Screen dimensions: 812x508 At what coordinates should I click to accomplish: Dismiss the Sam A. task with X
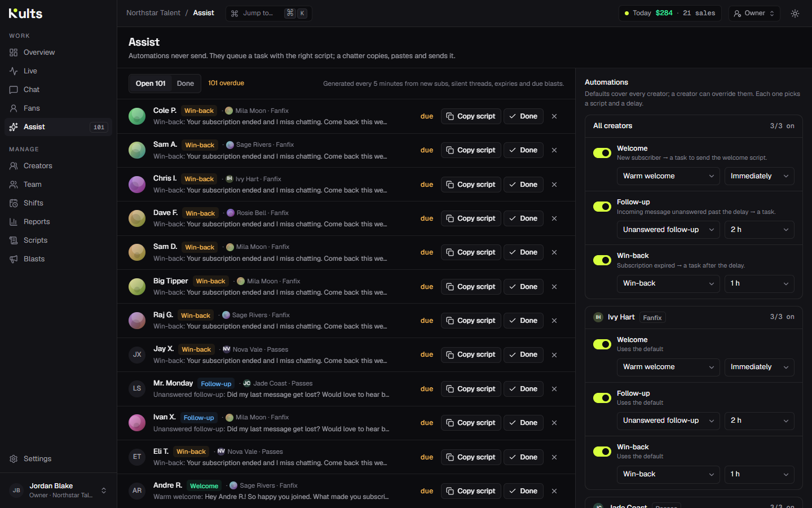(x=554, y=150)
